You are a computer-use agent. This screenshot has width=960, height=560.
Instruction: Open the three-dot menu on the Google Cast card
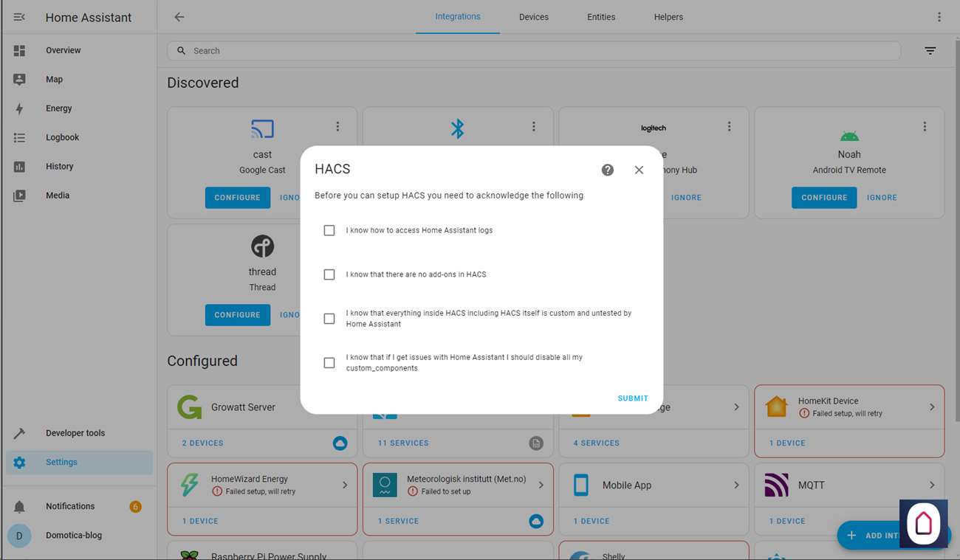point(337,127)
